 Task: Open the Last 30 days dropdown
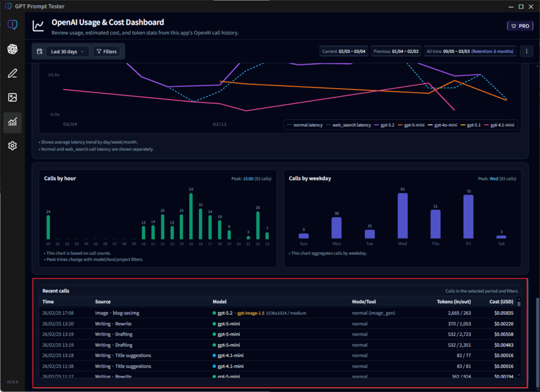(x=67, y=51)
